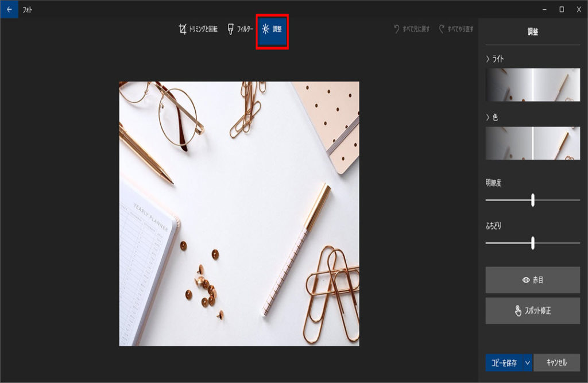Maximize the Photos window
The width and height of the screenshot is (588, 383).
(x=561, y=9)
